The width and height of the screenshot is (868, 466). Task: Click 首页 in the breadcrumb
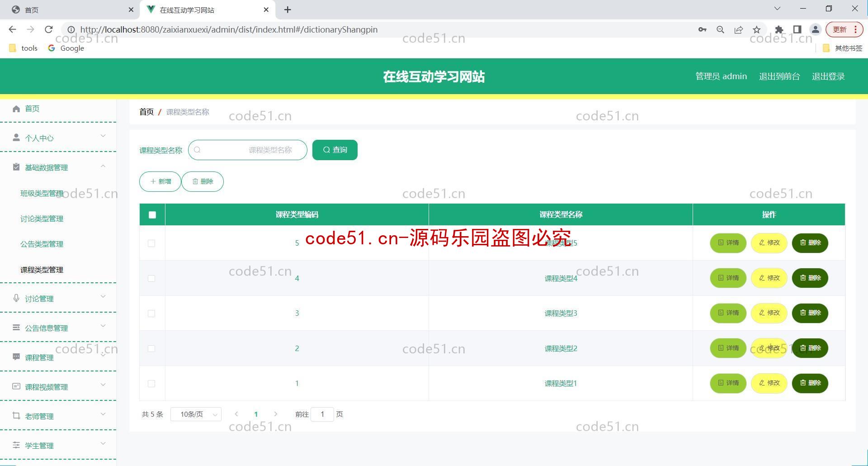146,112
